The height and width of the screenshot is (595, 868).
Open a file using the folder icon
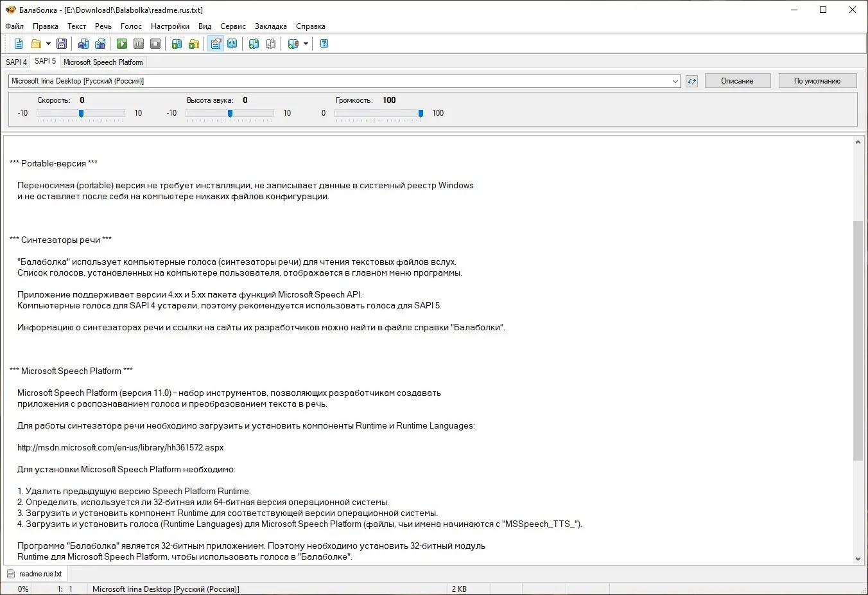pyautogui.click(x=36, y=44)
